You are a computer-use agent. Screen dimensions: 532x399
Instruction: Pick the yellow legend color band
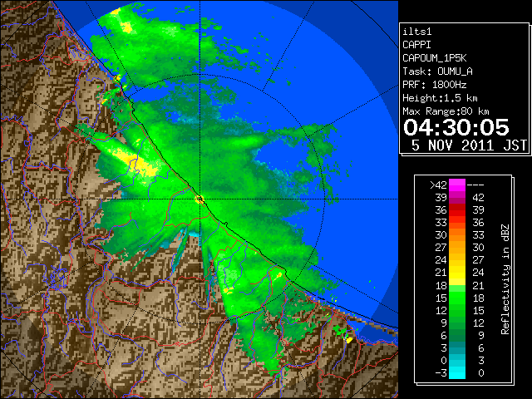coord(457,273)
